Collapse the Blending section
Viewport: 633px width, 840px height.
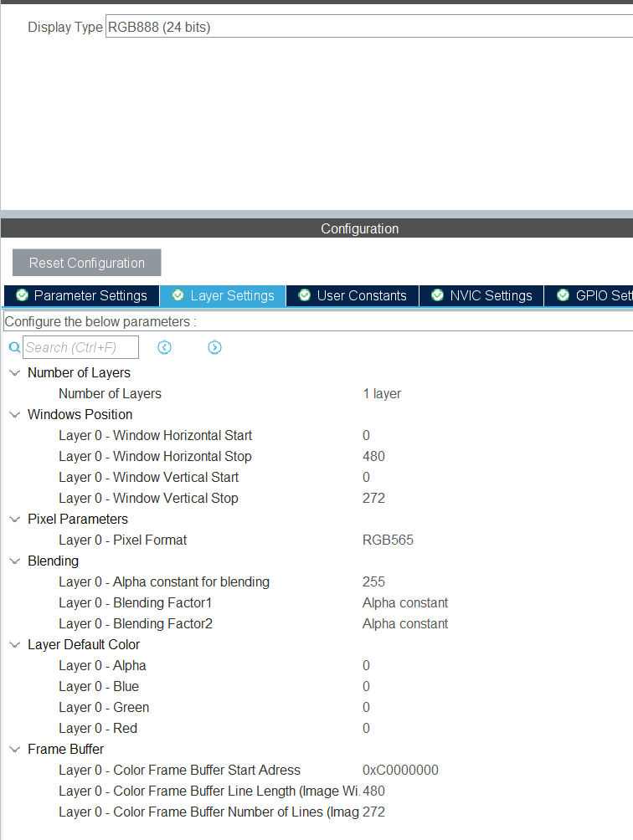pos(14,561)
